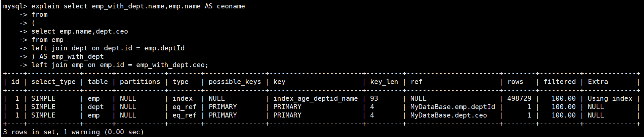The height and width of the screenshot is (137, 644).
Task: Click the select_type column header
Action: tap(53, 82)
